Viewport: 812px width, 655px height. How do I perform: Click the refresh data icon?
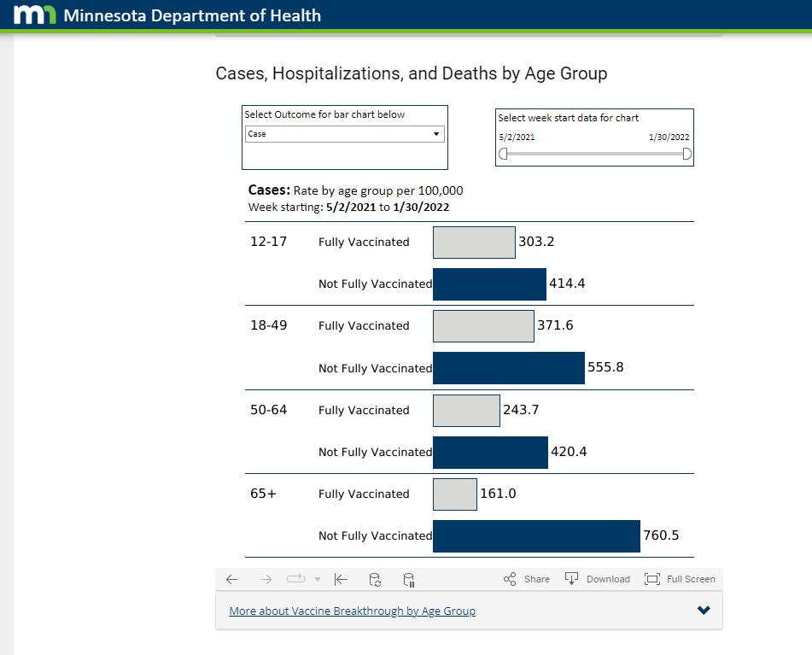coord(375,579)
